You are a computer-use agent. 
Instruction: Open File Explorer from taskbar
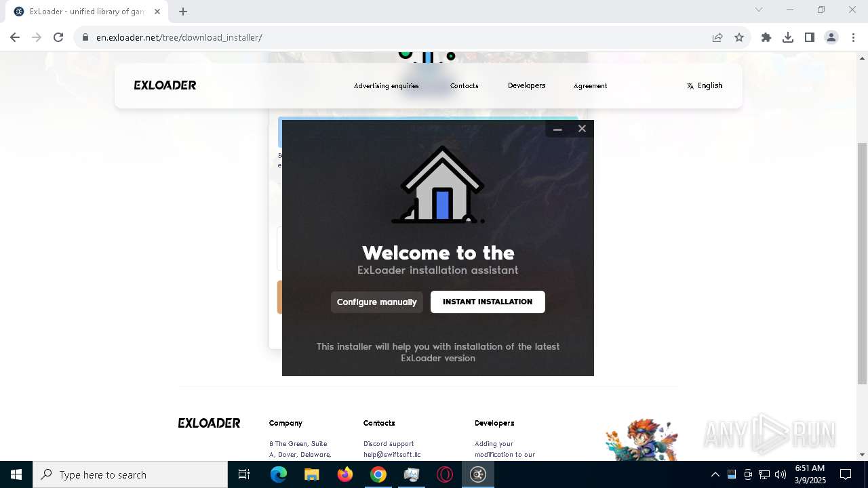(311, 474)
